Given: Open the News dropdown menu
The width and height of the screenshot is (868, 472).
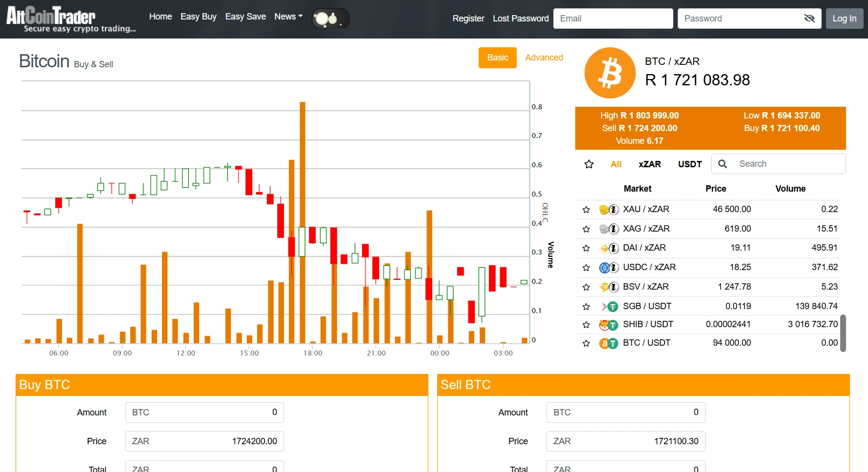Looking at the screenshot, I should [x=288, y=17].
